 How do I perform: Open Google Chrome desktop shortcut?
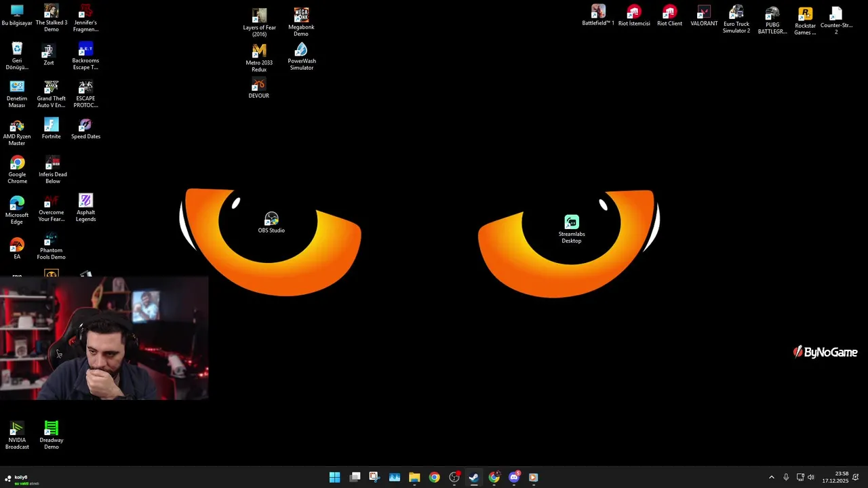click(x=17, y=170)
